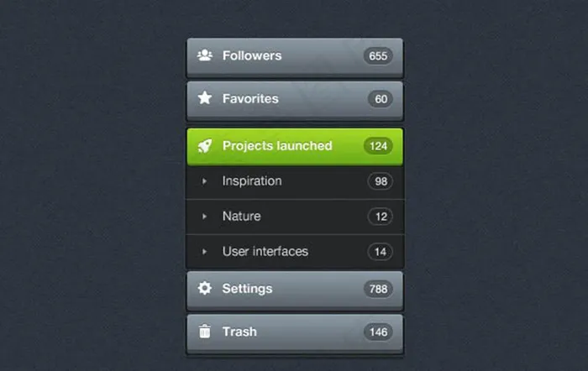Click the 788 settings count badge
588x371 pixels.
pos(379,289)
